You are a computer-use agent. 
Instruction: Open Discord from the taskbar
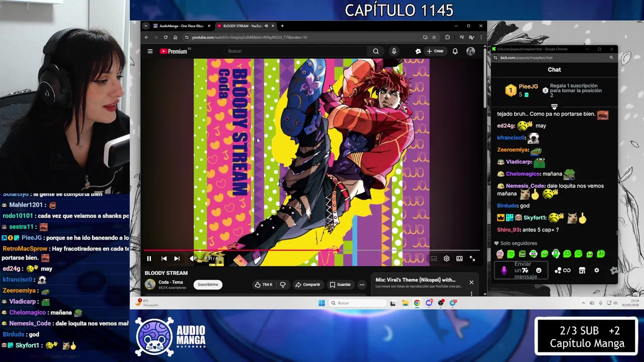[429, 303]
